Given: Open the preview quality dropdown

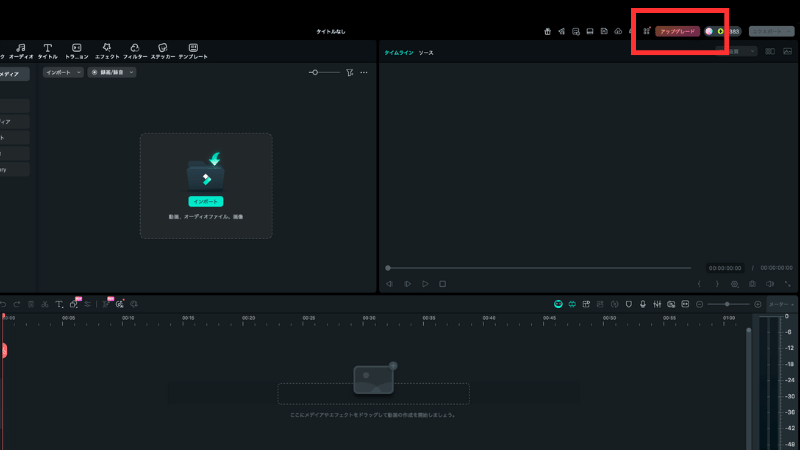Looking at the screenshot, I should pos(743,51).
